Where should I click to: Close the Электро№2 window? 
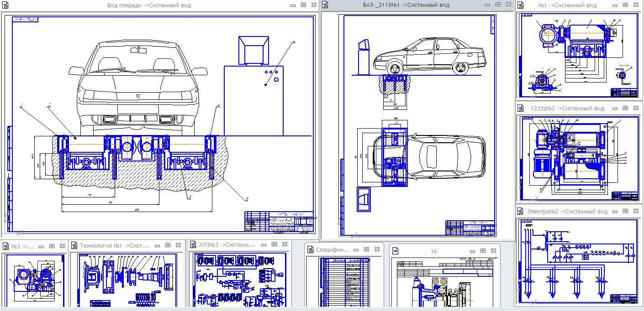click(x=636, y=211)
